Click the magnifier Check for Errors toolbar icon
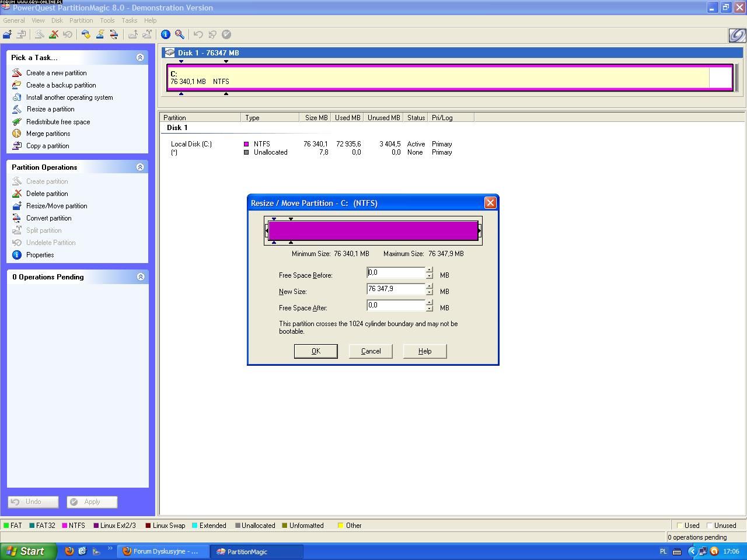747x560 pixels. [180, 34]
